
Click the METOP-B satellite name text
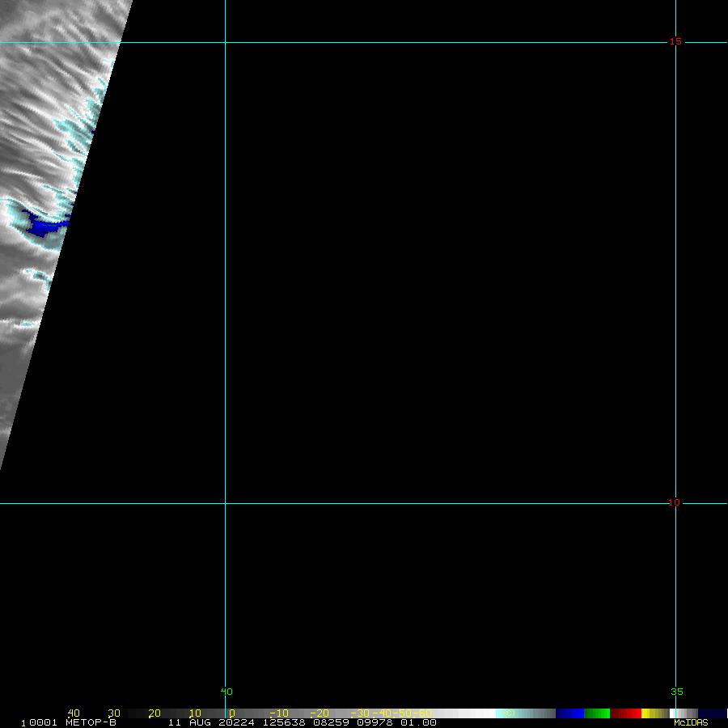pos(91,722)
